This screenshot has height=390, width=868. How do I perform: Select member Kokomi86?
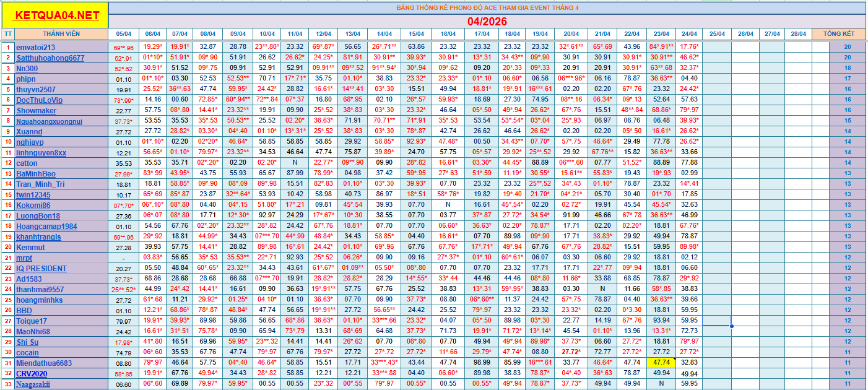pyautogui.click(x=33, y=205)
